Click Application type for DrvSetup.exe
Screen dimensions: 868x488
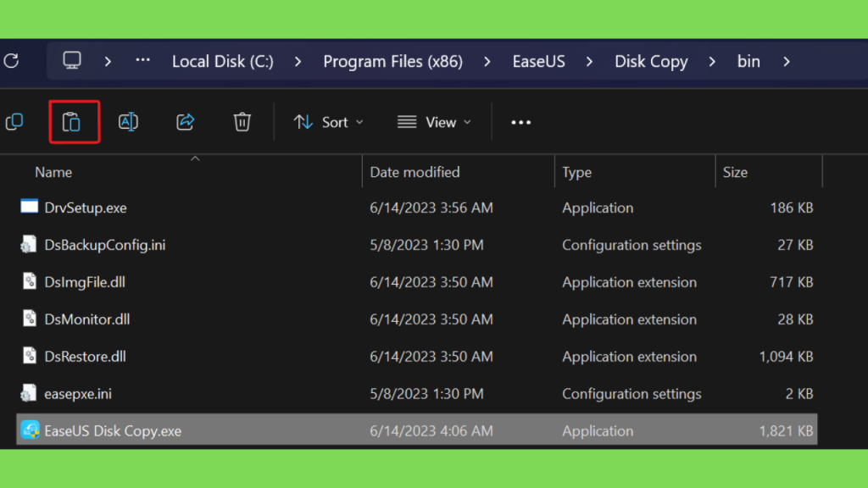598,208
